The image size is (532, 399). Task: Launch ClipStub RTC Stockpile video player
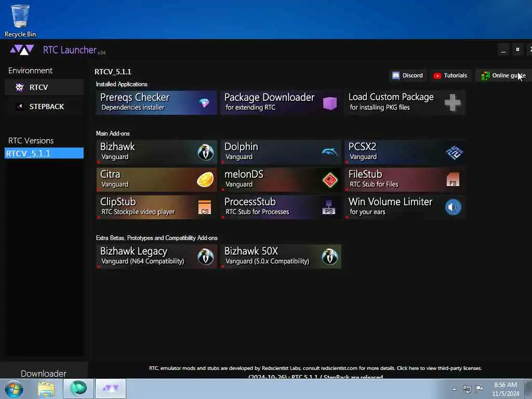(156, 207)
